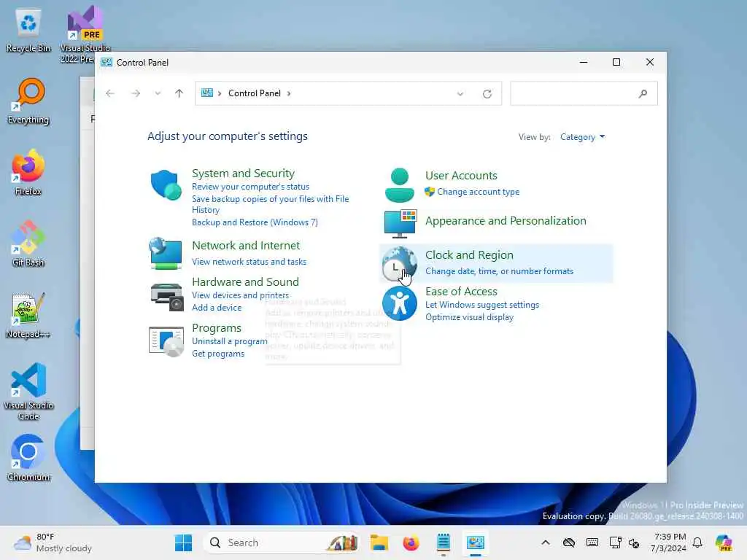Open Recycle Bin on desktop
This screenshot has width=747, height=560.
point(28,31)
